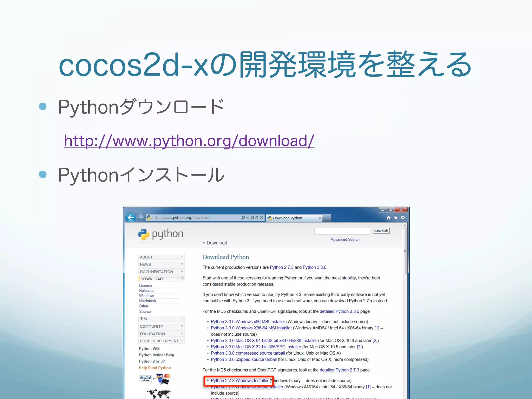
Task: Expand the chevron beside 下載
Action: tap(182, 318)
